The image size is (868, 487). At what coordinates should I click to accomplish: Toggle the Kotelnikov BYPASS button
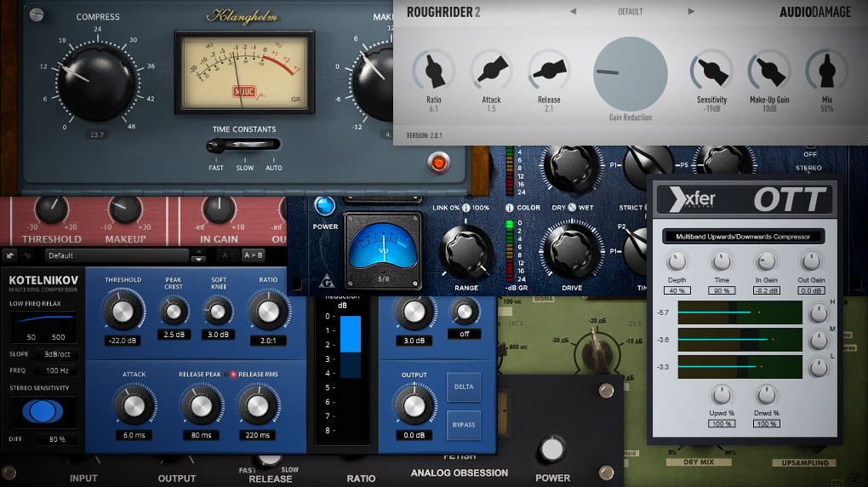pyautogui.click(x=463, y=425)
